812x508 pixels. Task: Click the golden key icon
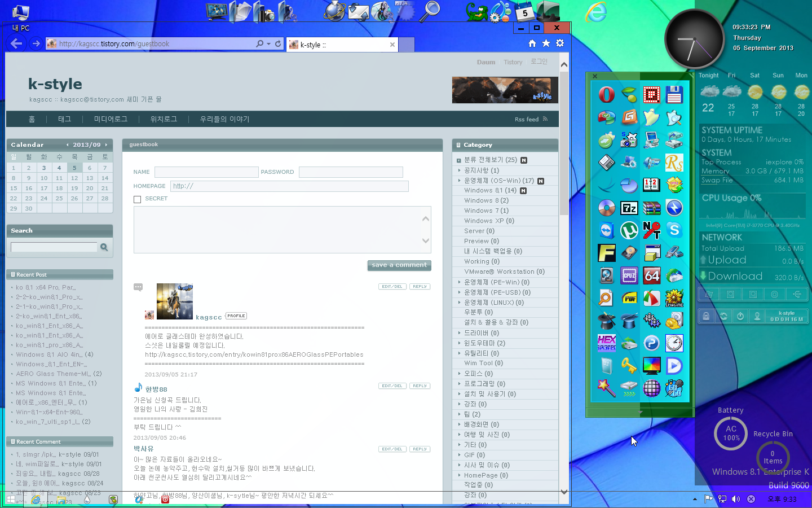(629, 366)
